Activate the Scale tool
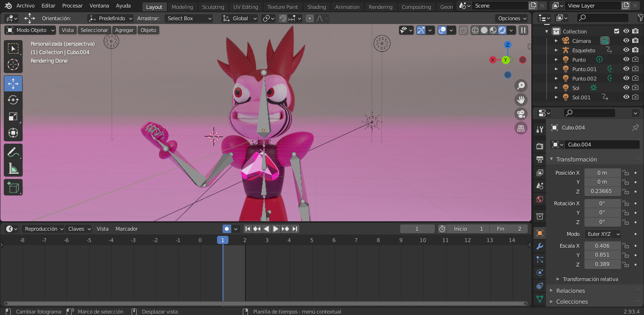This screenshot has width=644, height=315. [x=13, y=116]
